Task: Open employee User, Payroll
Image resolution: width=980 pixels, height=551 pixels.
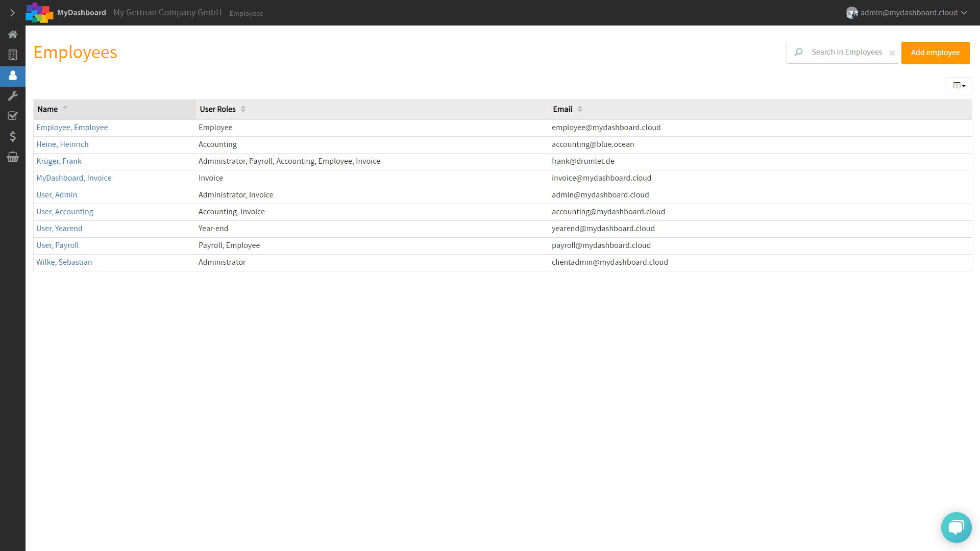Action: coord(57,245)
